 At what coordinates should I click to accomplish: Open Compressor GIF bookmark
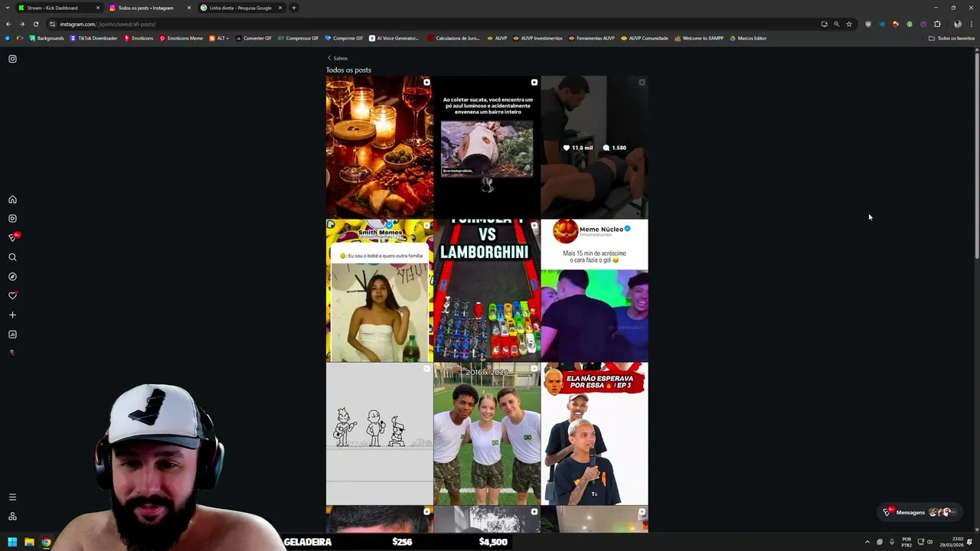[298, 38]
